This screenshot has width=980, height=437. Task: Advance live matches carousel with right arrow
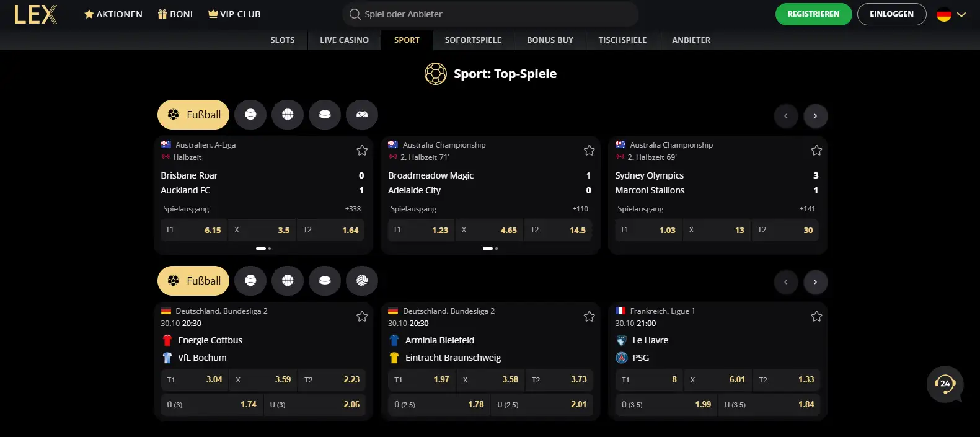[x=816, y=116]
